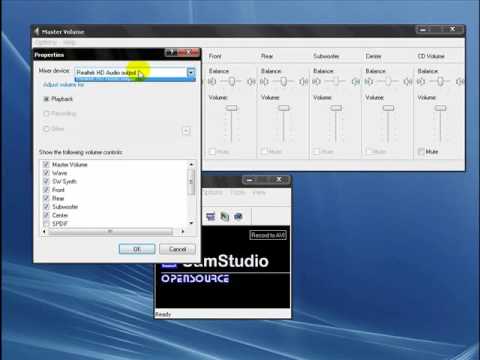The height and width of the screenshot is (360, 480).
Task: Click the Ready status text in CamStudio
Action: pos(163,314)
